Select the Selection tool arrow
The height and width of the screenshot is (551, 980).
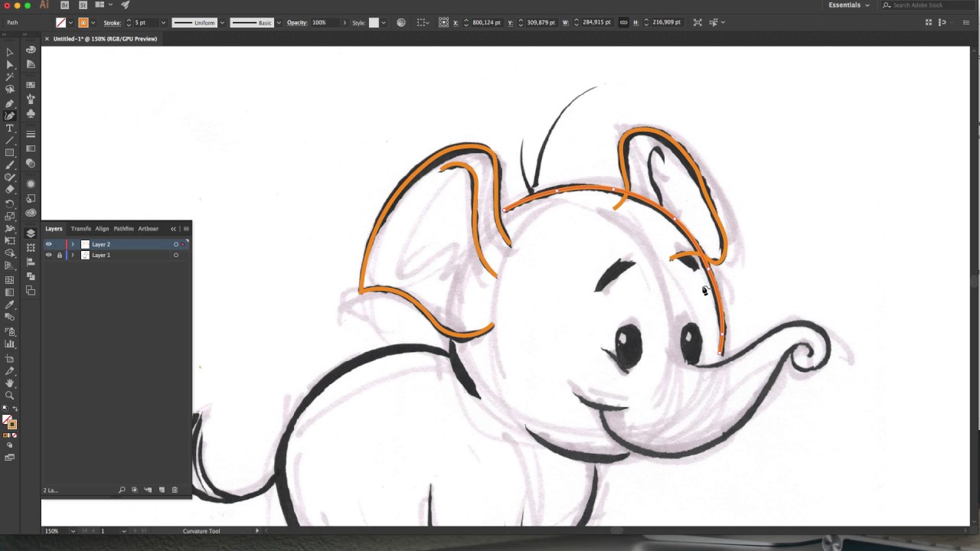[9, 52]
